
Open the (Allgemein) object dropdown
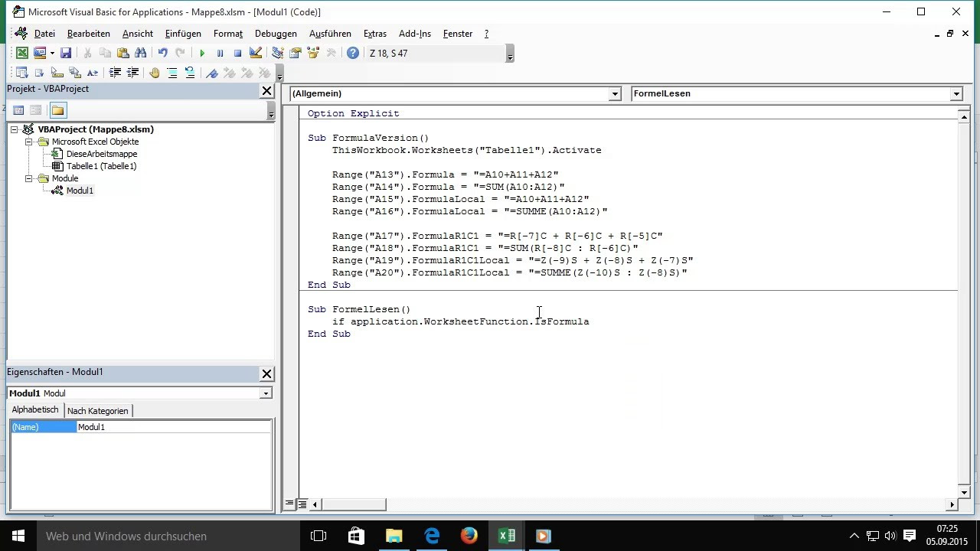614,93
